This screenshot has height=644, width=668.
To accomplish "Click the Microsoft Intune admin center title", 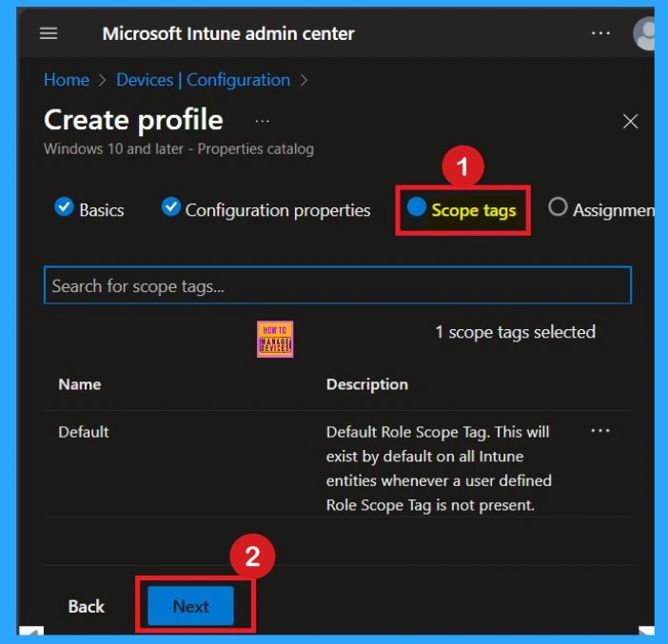I will 228,33.
